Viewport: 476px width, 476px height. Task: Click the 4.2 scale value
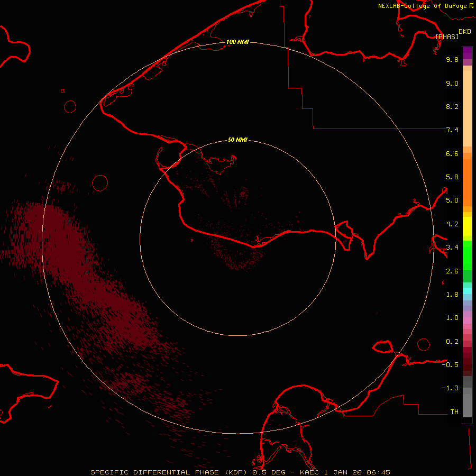pyautogui.click(x=452, y=224)
